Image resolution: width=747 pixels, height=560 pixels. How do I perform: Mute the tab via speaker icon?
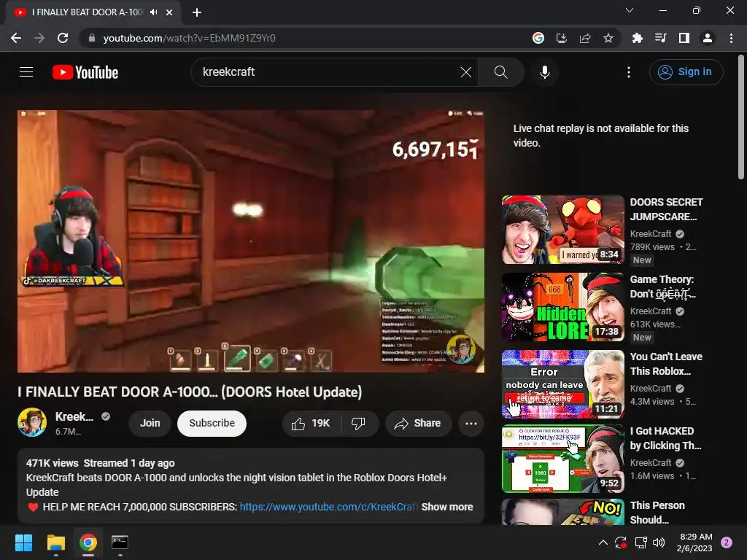(153, 12)
